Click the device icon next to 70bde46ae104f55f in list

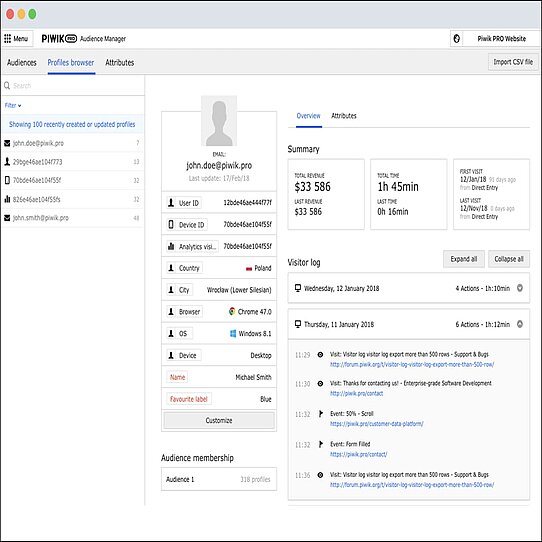tap(7, 180)
